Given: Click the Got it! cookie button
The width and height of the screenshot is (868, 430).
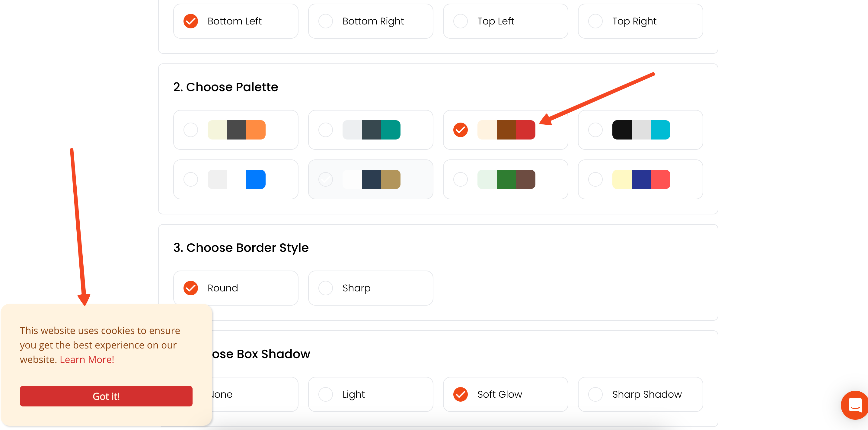Looking at the screenshot, I should click(x=106, y=396).
